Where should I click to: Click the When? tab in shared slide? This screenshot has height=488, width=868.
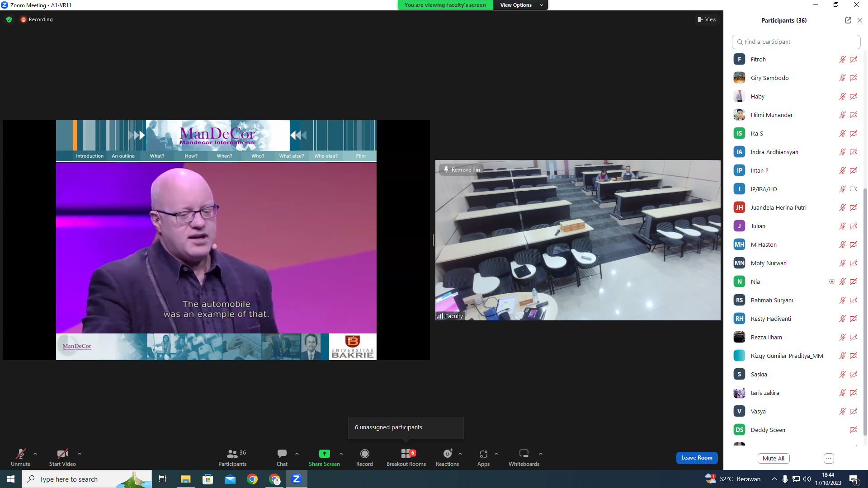(x=225, y=156)
